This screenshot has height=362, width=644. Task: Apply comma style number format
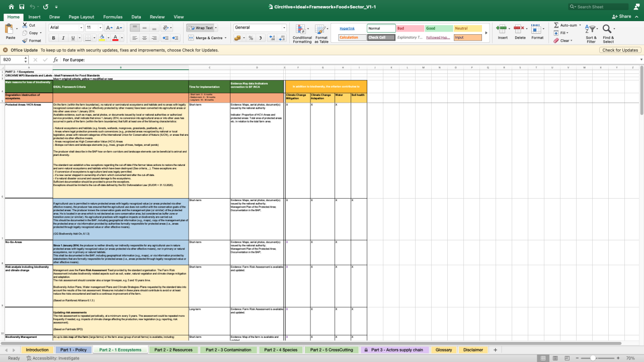pos(260,38)
